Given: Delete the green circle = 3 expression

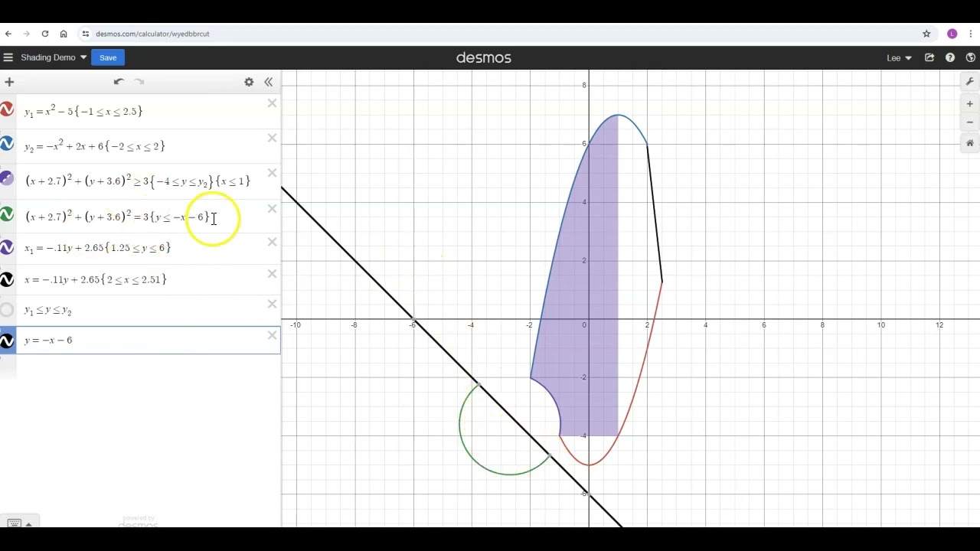Looking at the screenshot, I should tap(272, 209).
